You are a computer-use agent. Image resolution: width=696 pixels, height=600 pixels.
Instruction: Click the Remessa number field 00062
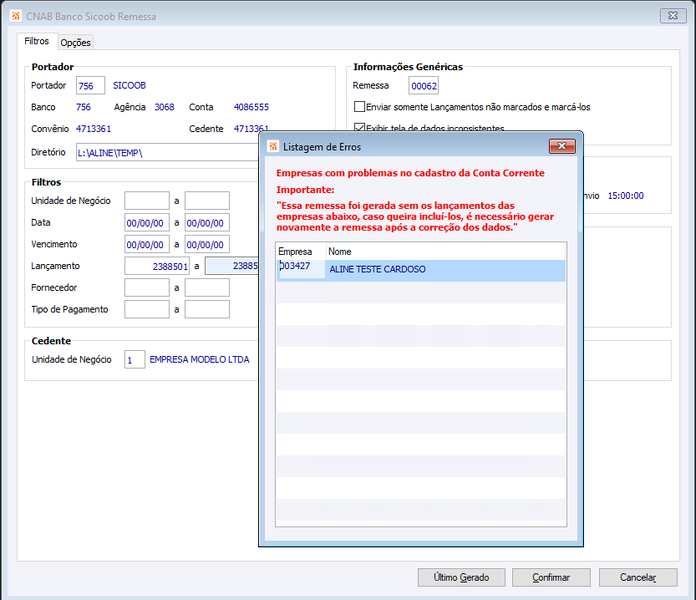(x=423, y=86)
